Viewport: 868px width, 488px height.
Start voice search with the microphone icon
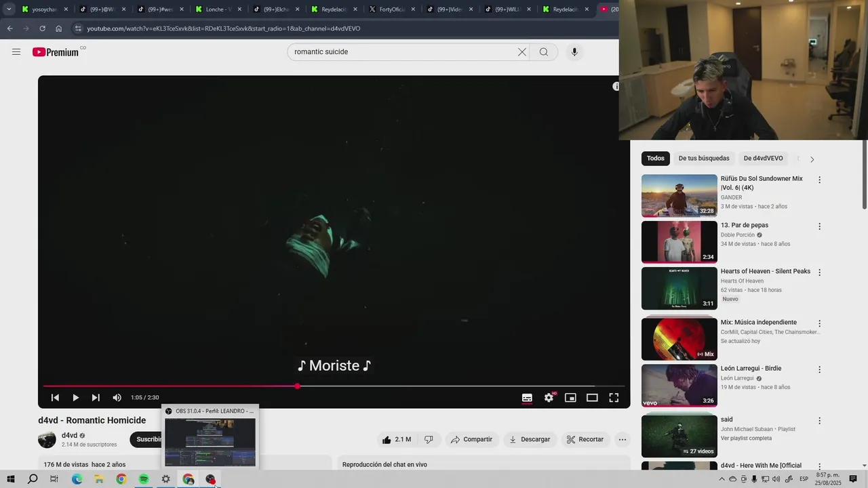(574, 52)
